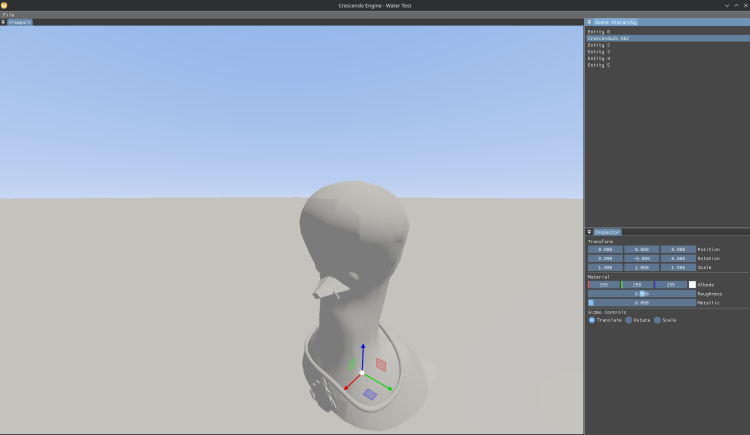Click the Scale X input field

click(x=605, y=268)
